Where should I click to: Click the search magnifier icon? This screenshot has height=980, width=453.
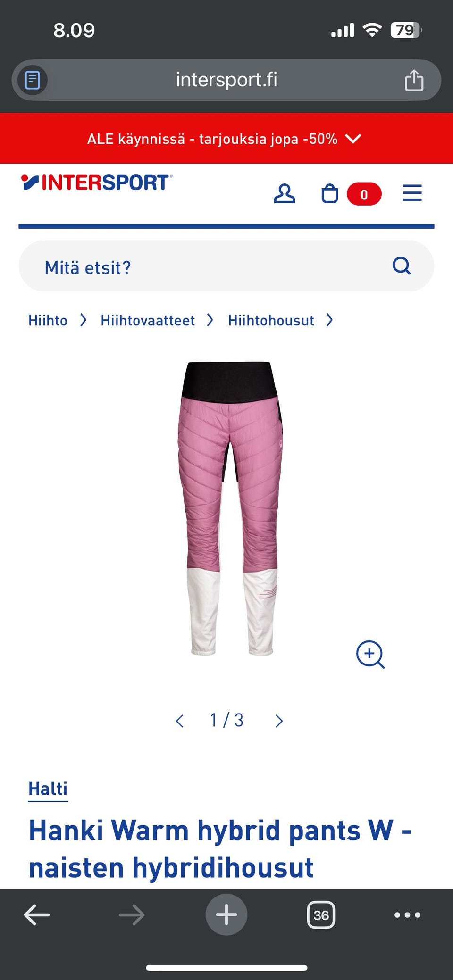tap(402, 266)
